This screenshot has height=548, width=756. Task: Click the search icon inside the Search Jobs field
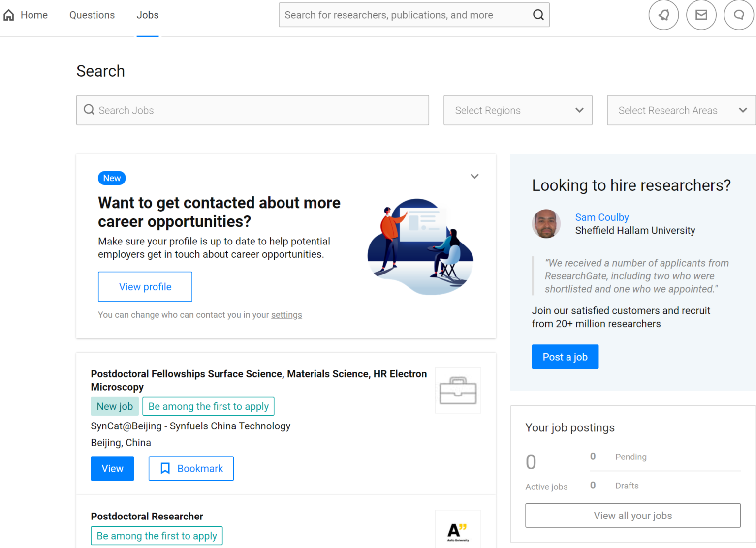coord(89,110)
